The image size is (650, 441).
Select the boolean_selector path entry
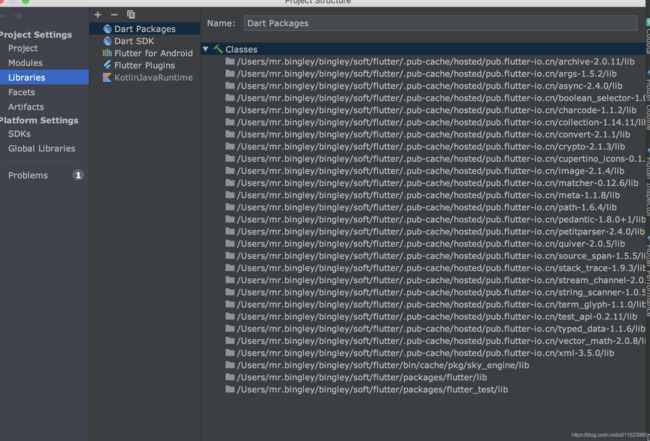point(441,98)
